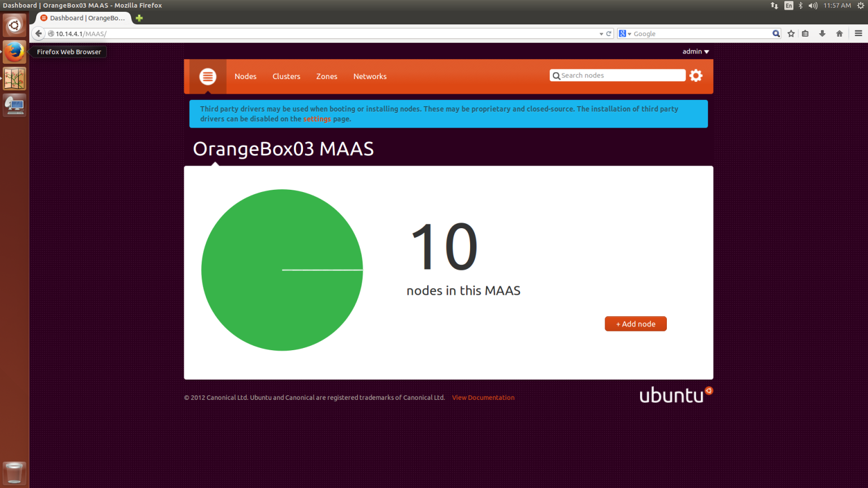Click the Add node button
868x488 pixels.
pos(635,324)
